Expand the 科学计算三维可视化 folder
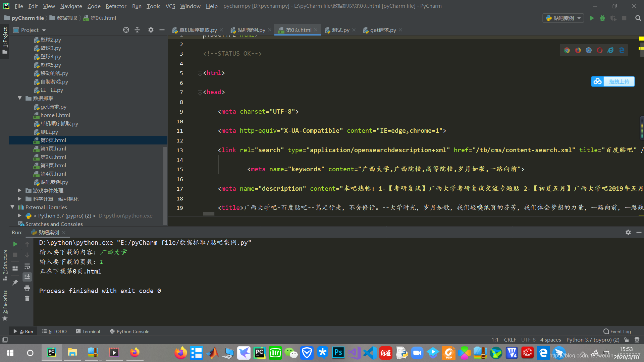The image size is (644, 362). coord(20,199)
